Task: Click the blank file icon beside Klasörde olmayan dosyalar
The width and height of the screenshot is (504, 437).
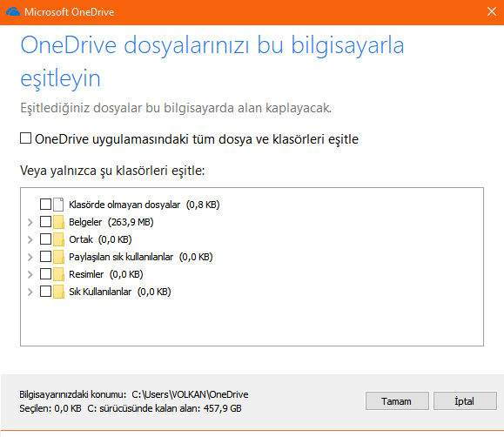Action: pos(58,205)
